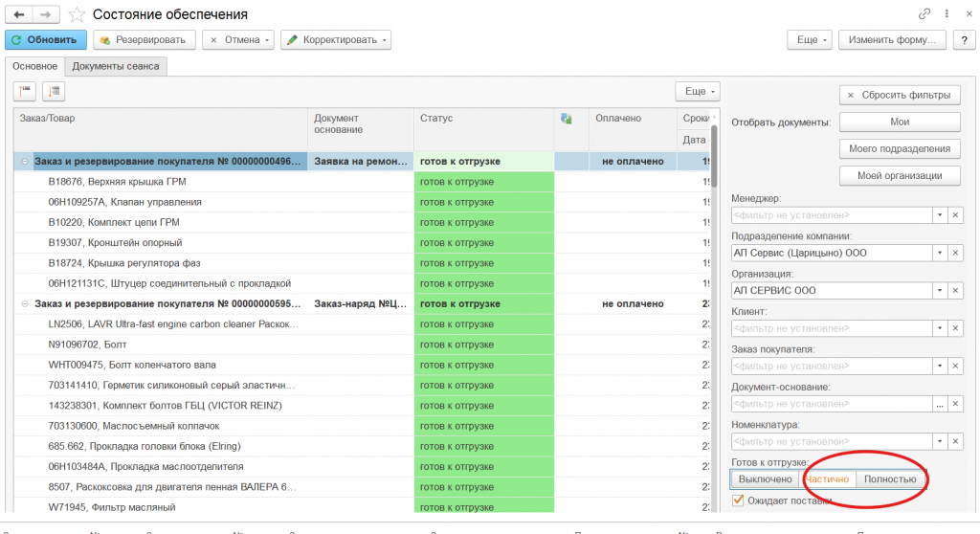Clear the Менеджер filter with the X icon
This screenshot has height=534, width=980.
click(955, 215)
